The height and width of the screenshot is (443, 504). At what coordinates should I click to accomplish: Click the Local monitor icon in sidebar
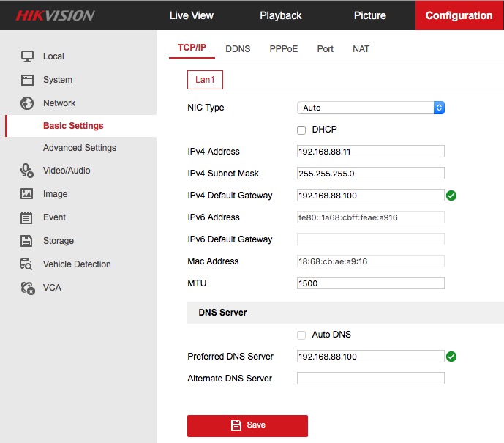pos(27,56)
